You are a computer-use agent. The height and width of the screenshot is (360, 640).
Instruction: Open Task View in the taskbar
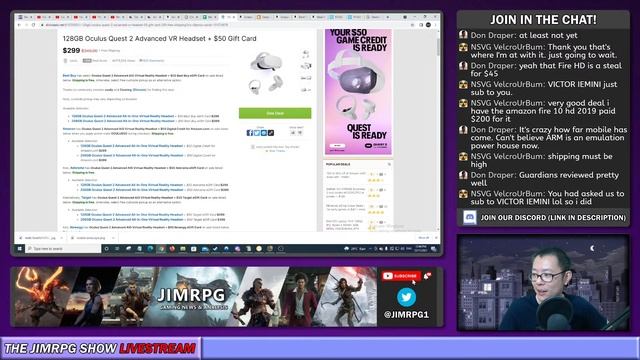[x=117, y=249]
